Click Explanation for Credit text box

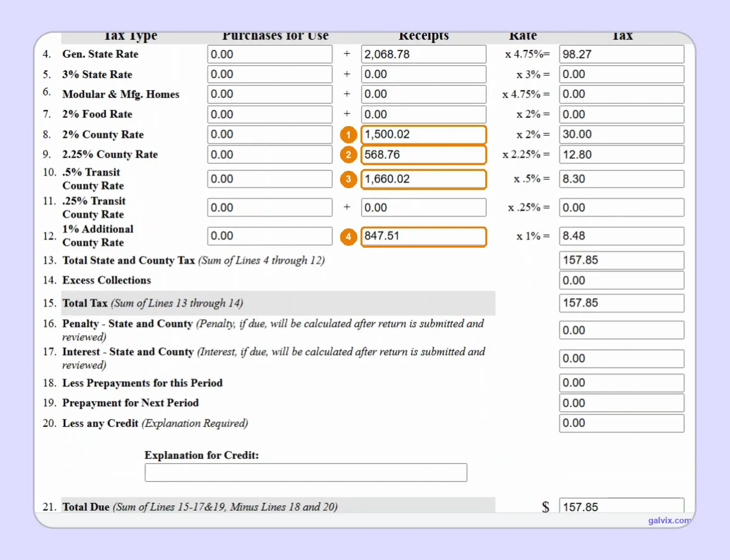tap(306, 472)
